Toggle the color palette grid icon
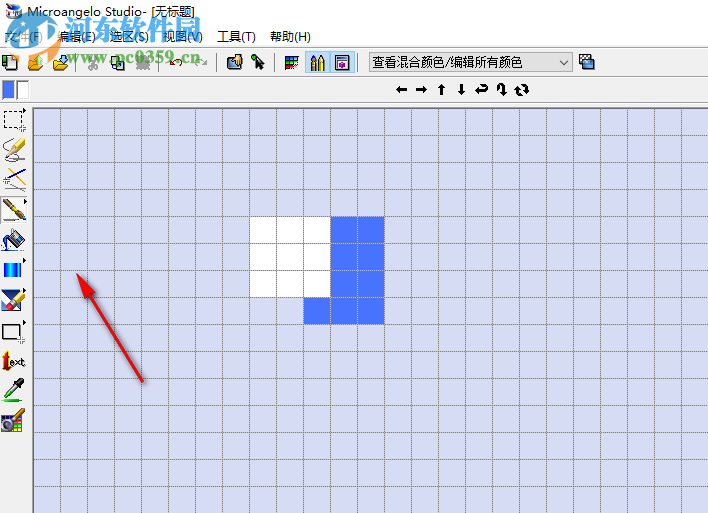This screenshot has width=708, height=513. pyautogui.click(x=292, y=62)
